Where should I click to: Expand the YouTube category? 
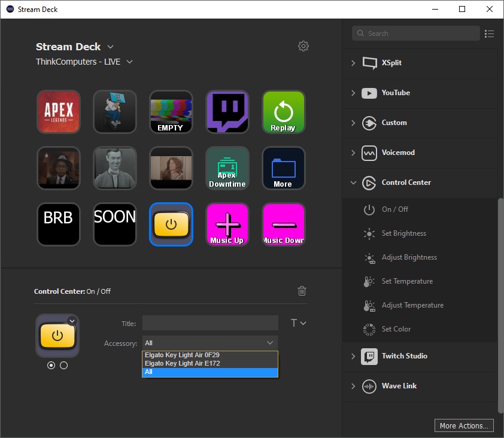353,93
